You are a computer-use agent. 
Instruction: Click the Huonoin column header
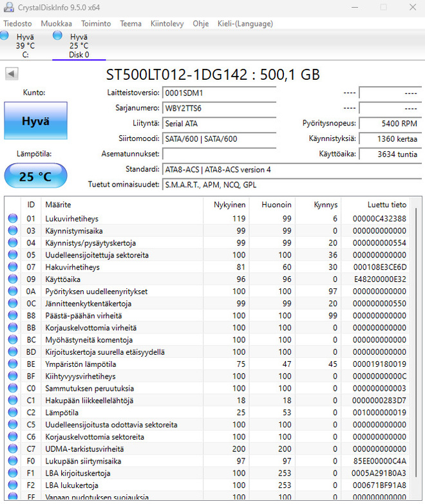(272, 205)
